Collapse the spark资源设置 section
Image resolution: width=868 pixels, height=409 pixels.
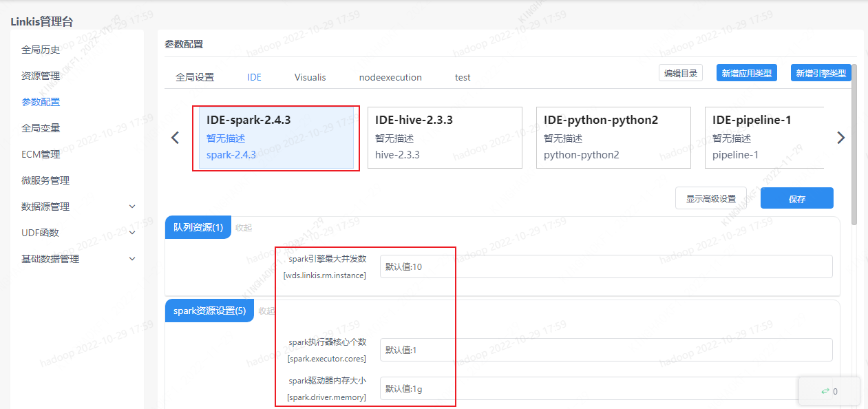click(x=266, y=311)
